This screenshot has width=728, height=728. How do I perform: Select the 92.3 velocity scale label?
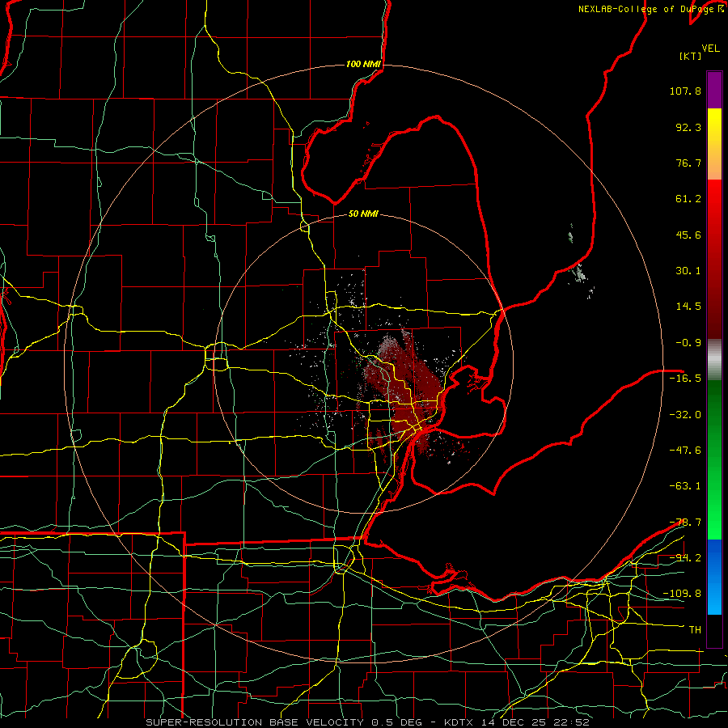[x=688, y=127]
